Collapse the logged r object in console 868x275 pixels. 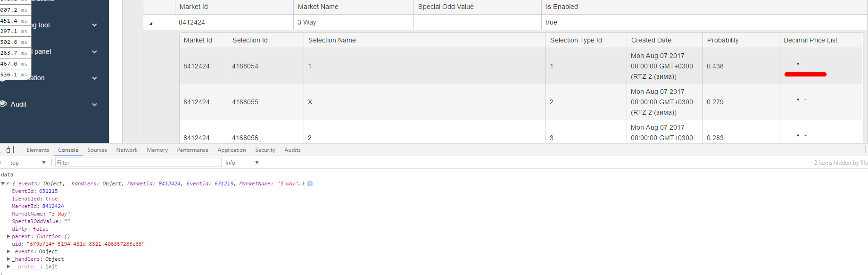click(3, 183)
